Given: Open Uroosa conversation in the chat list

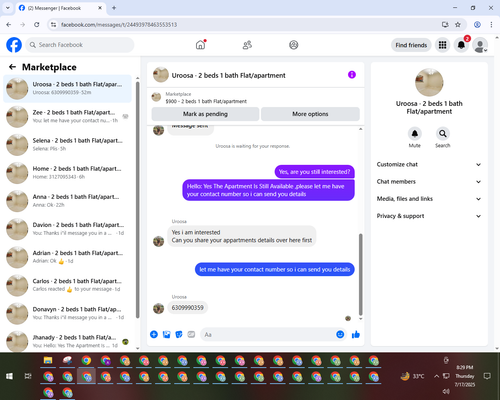Looking at the screenshot, I should (x=67, y=89).
